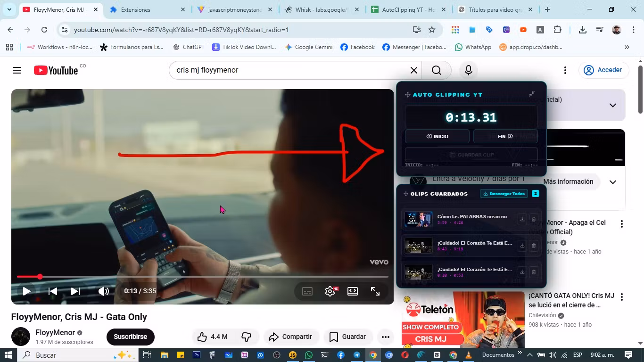Open YouTube settings three-dot menu
This screenshot has height=362, width=644.
565,70
